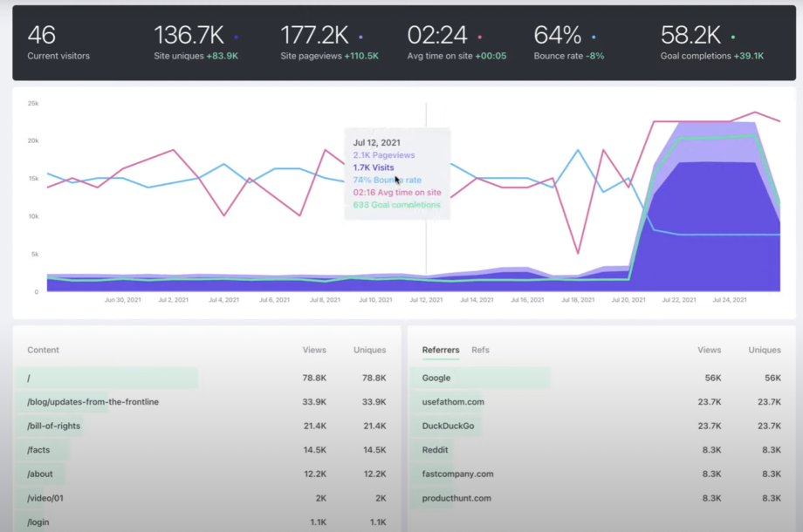The image size is (803, 532).
Task: Click the Current visitors count
Action: [40, 36]
